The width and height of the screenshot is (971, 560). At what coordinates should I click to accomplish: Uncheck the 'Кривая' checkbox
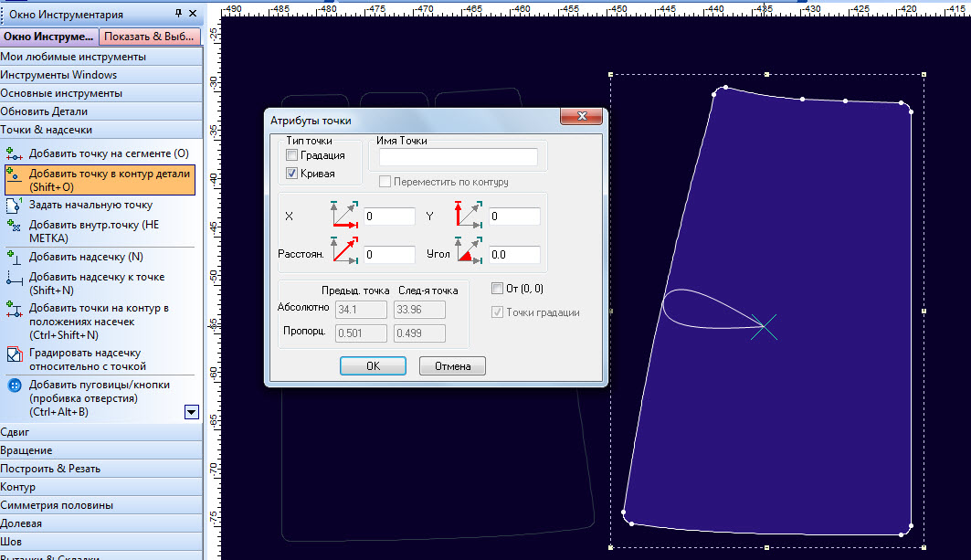point(292,174)
